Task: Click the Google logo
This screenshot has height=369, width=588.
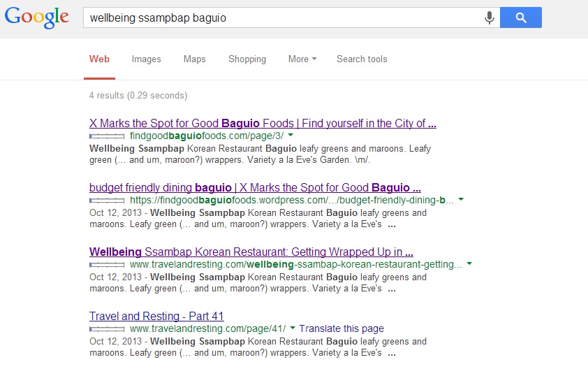Action: 36,17
